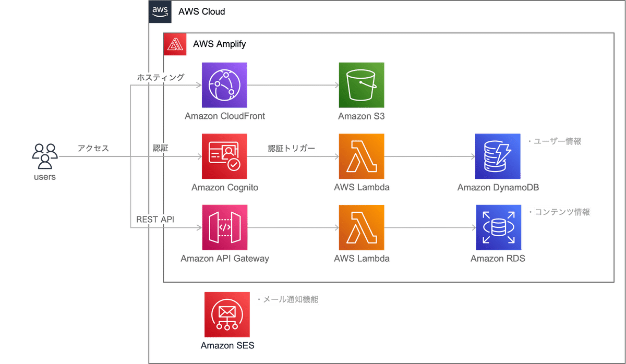Select the Amazon API Gateway icon
Screen dimensions: 626x364
pyautogui.click(x=224, y=227)
